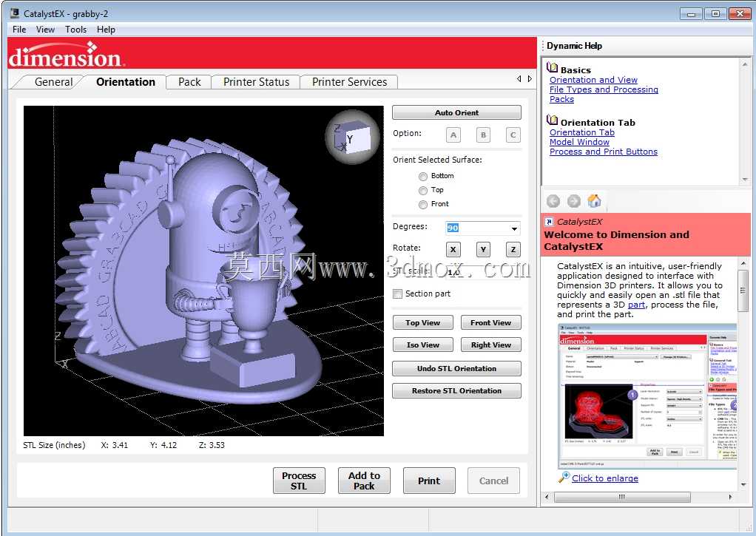
Task: Open the Model Window help link
Action: 579,142
